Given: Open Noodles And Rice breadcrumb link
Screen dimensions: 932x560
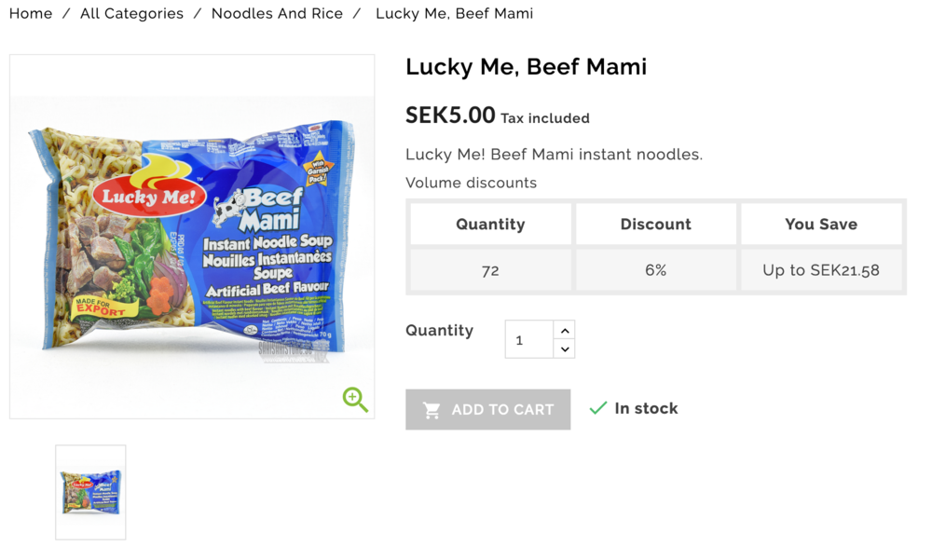Looking at the screenshot, I should coord(277,14).
